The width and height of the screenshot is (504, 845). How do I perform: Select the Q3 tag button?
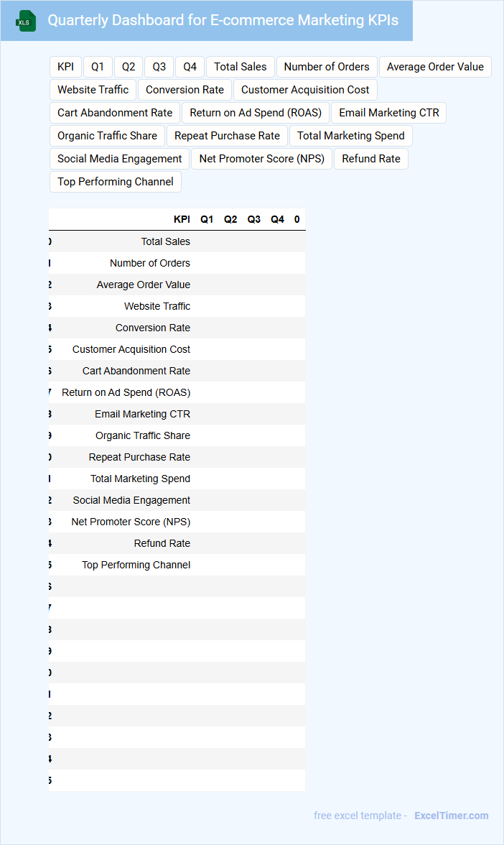point(159,67)
